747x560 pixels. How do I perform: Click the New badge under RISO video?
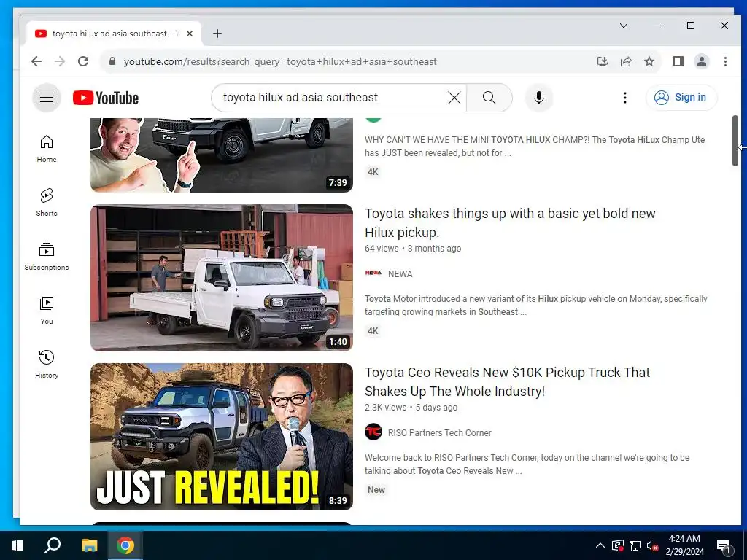[x=376, y=490]
